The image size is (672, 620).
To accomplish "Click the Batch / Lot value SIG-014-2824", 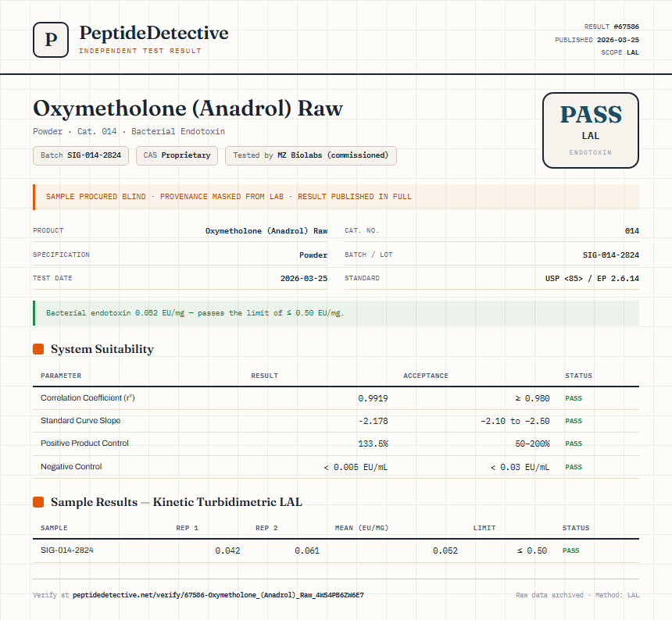I will 611,255.
